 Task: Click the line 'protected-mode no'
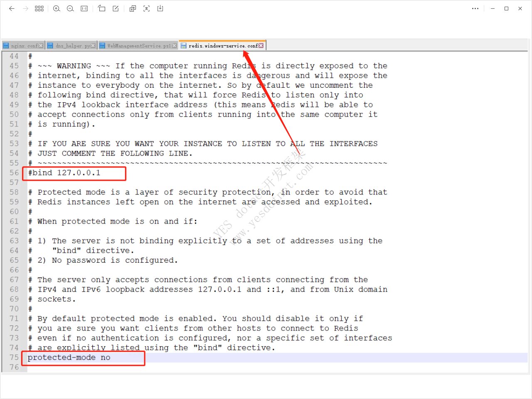point(69,357)
